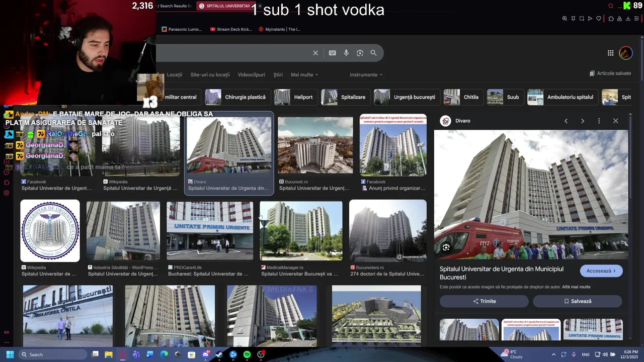Switch to the Știri tab

tap(278, 74)
